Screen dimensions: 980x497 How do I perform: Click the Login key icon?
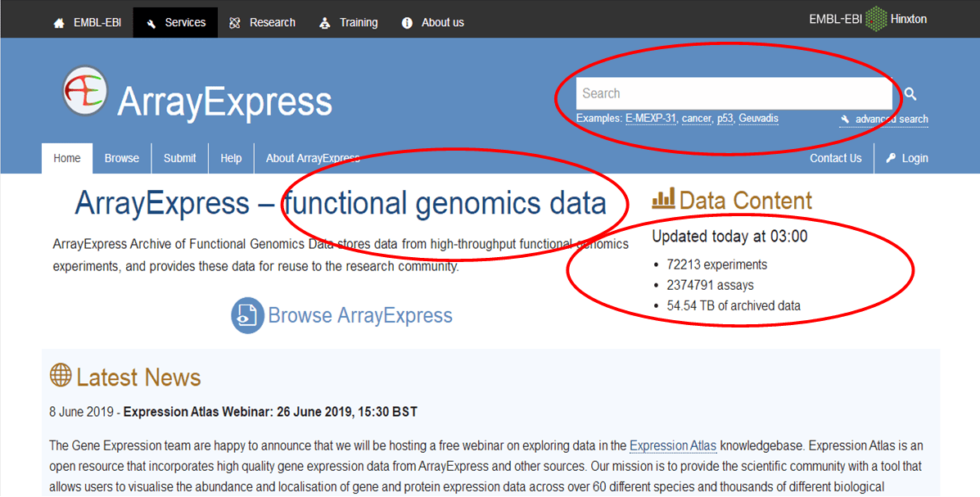(x=891, y=158)
